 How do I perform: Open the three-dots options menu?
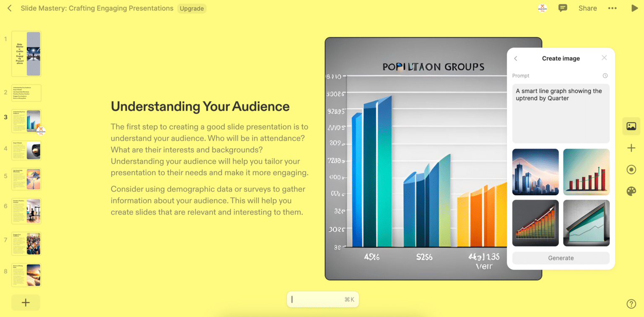612,8
